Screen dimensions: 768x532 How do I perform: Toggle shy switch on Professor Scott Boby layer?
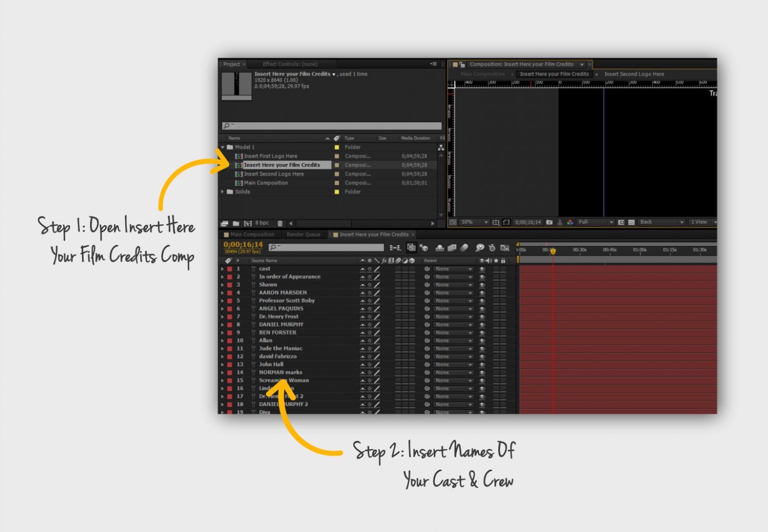pos(362,301)
